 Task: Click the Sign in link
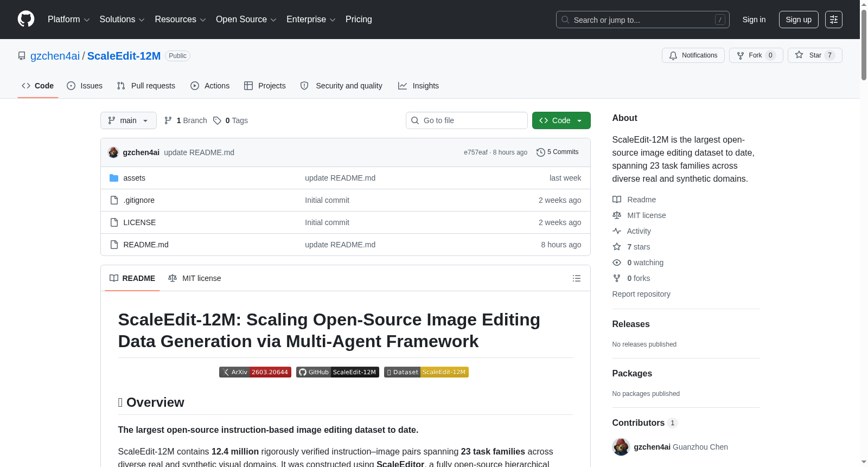tap(754, 20)
